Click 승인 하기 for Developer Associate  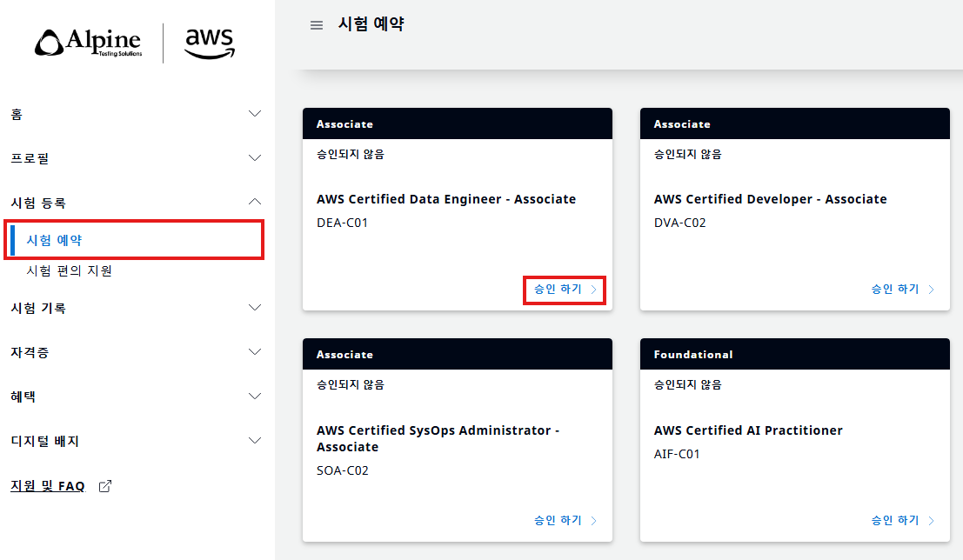[902, 290]
